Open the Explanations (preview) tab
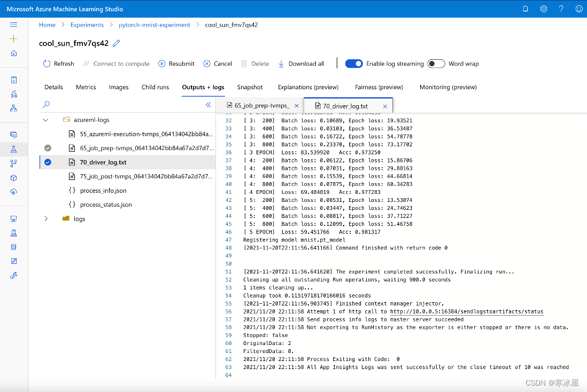Viewport: 587px width, 392px height. pos(308,87)
